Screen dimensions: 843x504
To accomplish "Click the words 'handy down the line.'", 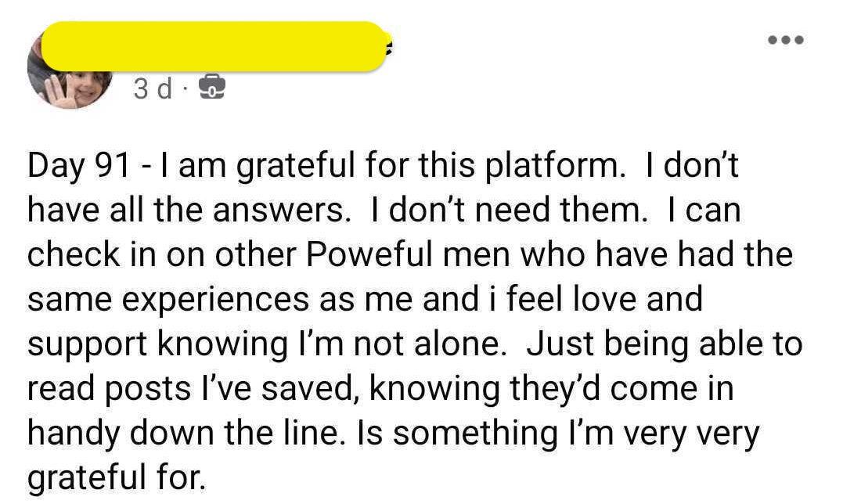I will point(186,433).
